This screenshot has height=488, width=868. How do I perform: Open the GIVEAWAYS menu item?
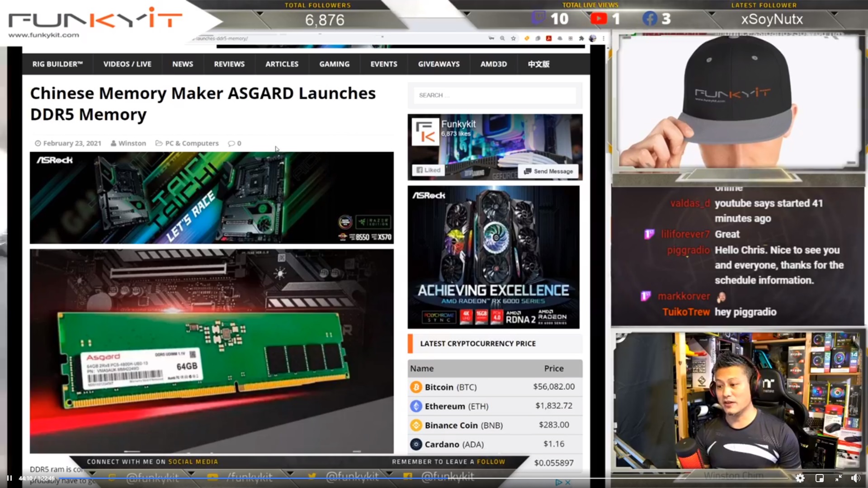pyautogui.click(x=439, y=64)
